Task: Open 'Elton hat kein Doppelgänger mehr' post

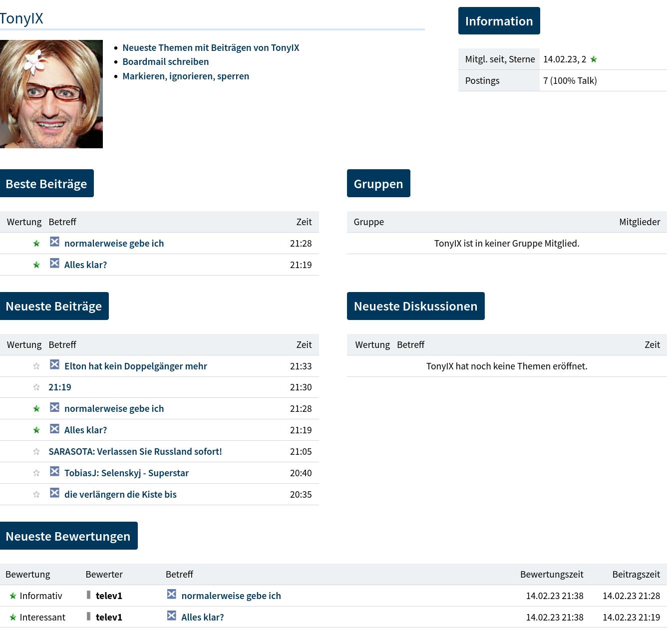Action: point(135,366)
